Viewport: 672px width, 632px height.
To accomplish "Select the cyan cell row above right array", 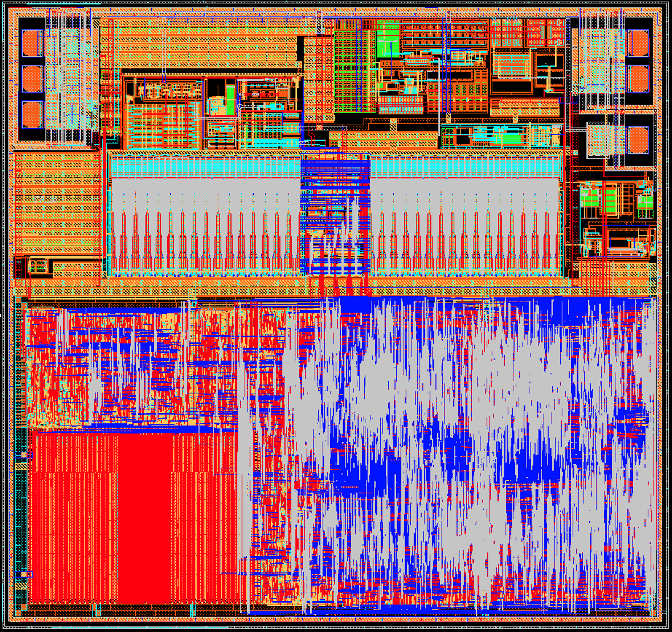I will (466, 166).
